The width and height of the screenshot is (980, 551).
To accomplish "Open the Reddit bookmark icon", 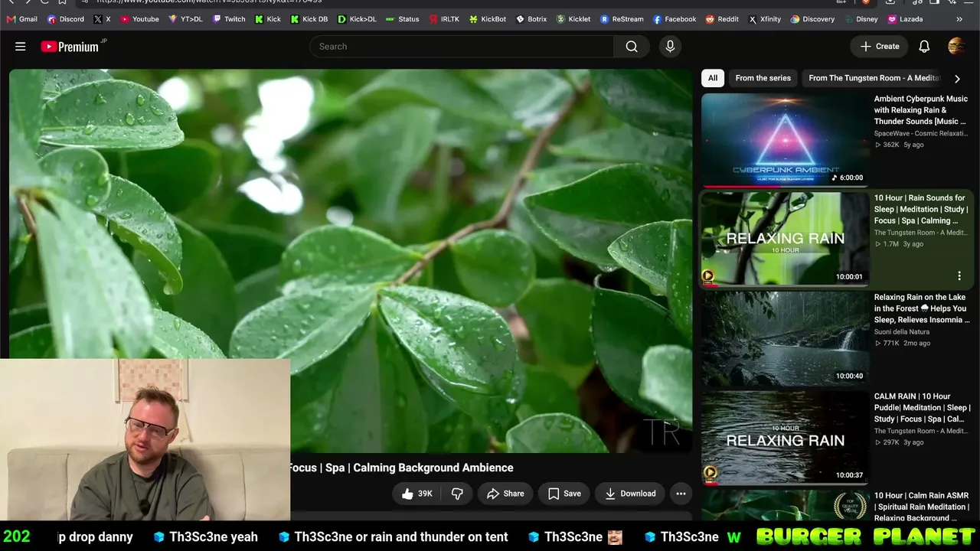I will pos(710,19).
